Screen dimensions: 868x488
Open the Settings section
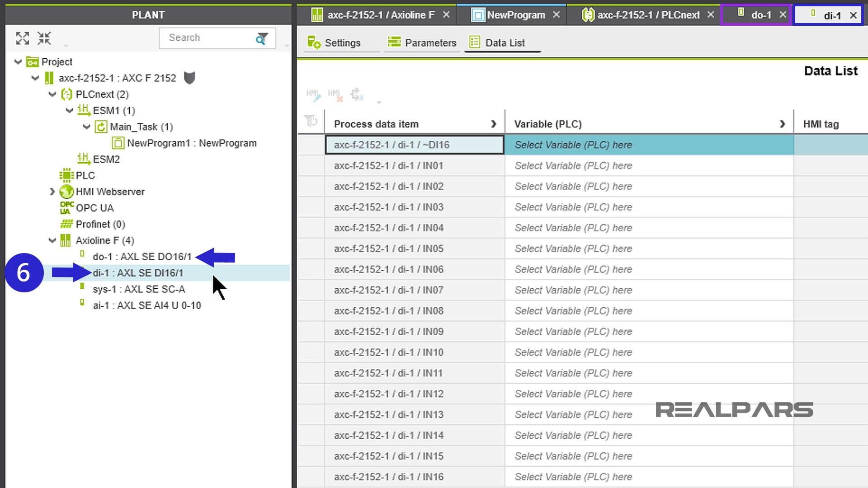tap(334, 43)
